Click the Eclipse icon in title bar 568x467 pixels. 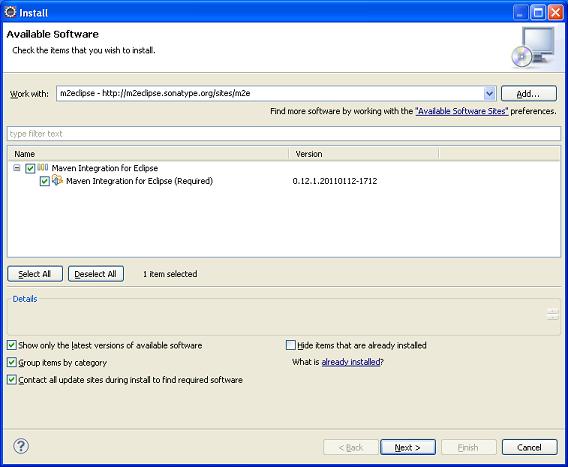10,12
